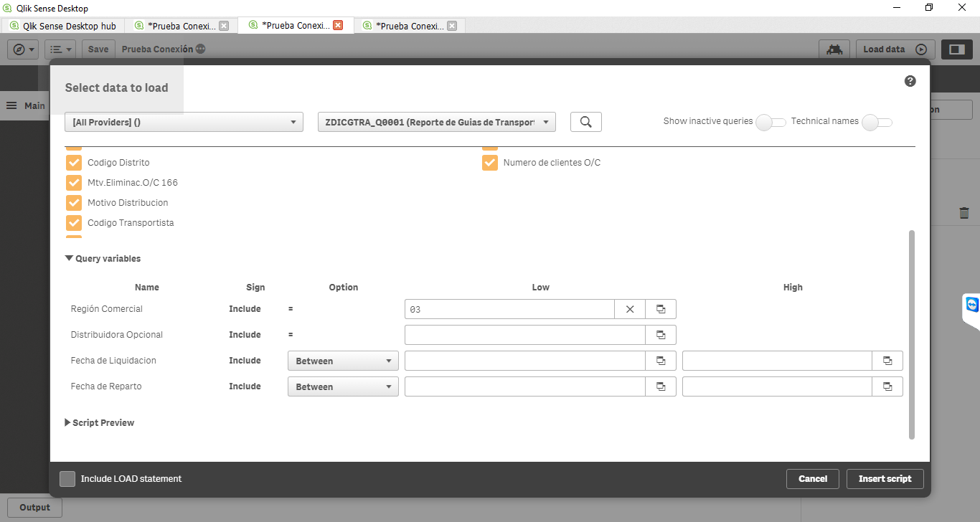The width and height of the screenshot is (980, 522).
Task: Open the help question mark icon
Action: 910,81
